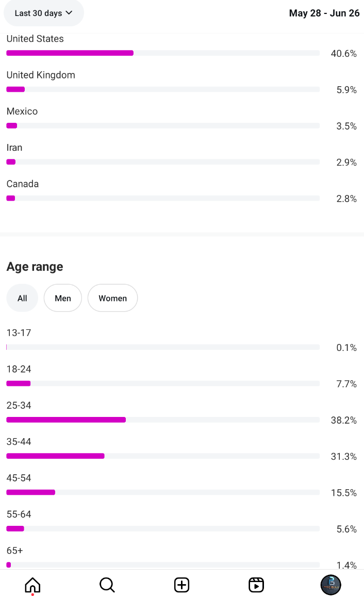This screenshot has width=364, height=596.
Task: Go to the Home feed icon
Action: [x=32, y=585]
